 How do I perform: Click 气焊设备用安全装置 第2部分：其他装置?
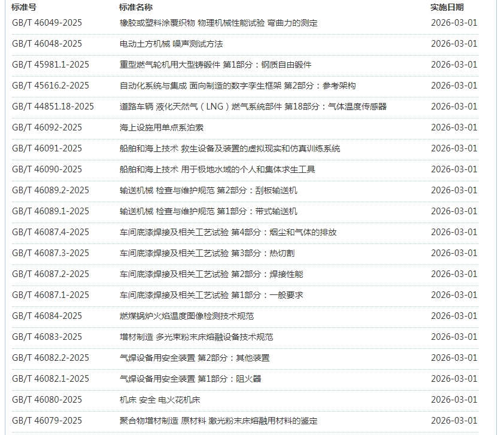(x=194, y=358)
